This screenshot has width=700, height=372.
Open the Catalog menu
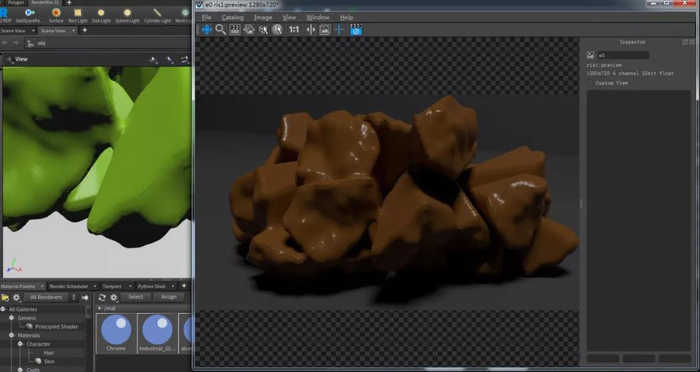tap(233, 17)
